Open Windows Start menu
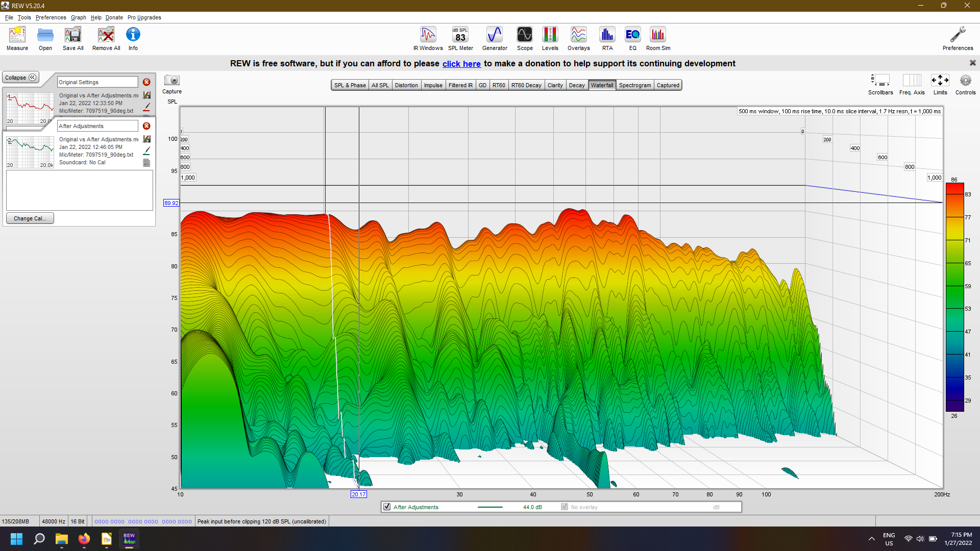Image resolution: width=980 pixels, height=551 pixels. [x=16, y=539]
